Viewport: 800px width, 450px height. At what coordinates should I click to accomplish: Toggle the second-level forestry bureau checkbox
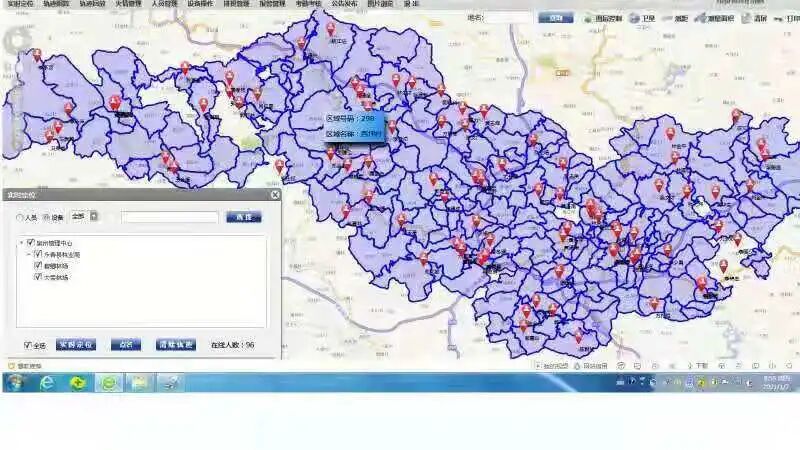[38, 254]
